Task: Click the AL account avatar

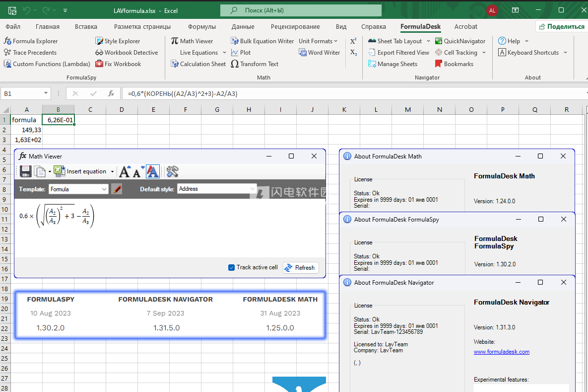Action: 492,10
